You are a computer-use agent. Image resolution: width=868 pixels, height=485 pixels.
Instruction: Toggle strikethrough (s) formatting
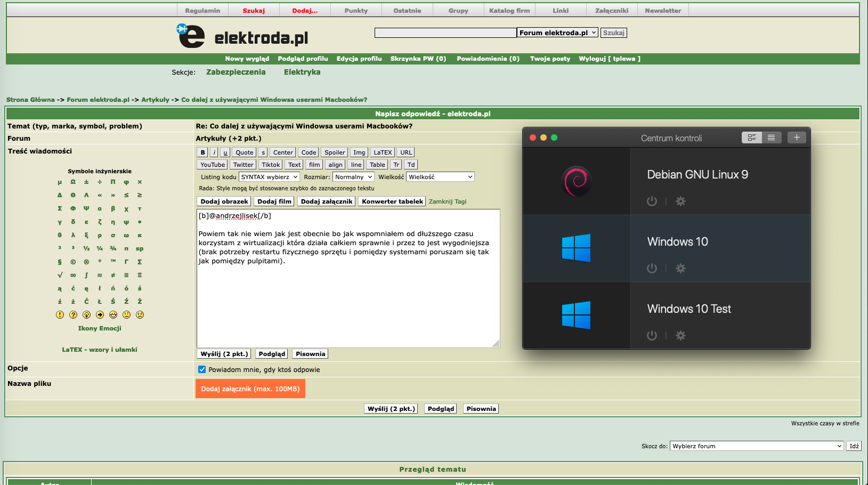263,152
